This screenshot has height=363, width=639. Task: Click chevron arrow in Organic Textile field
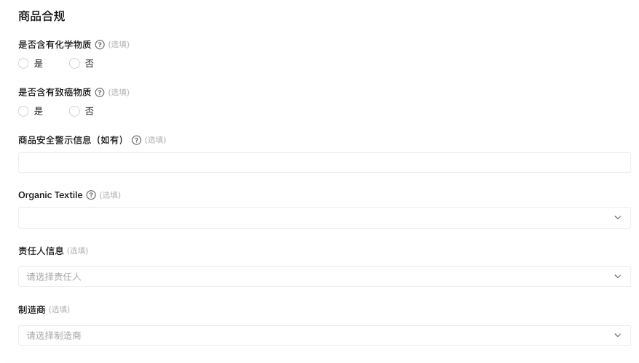click(x=617, y=218)
